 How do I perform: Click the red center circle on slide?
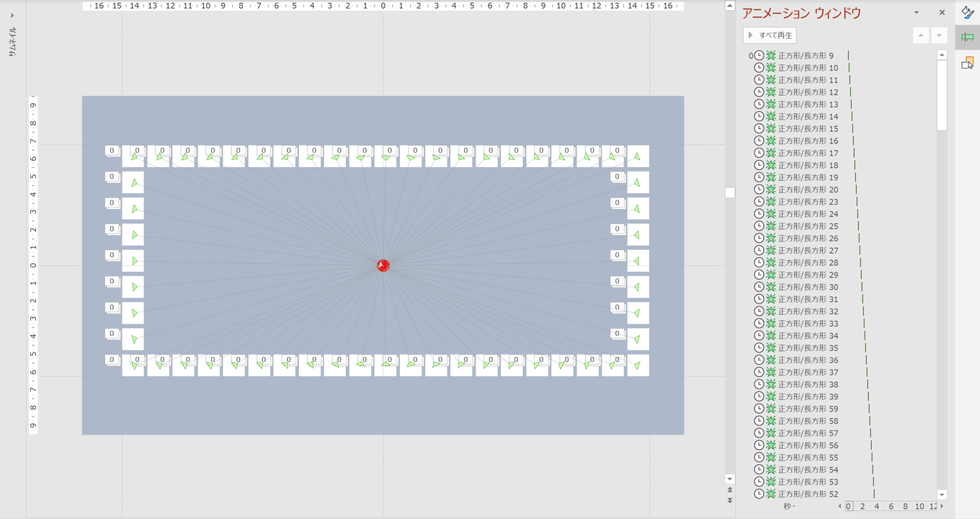(383, 265)
